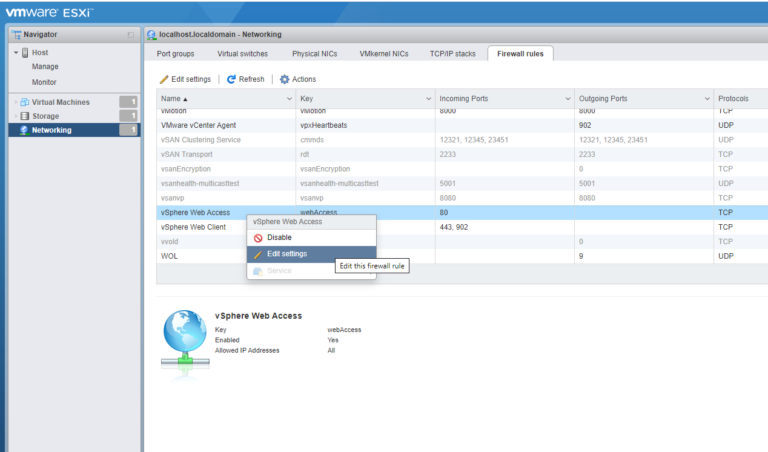Click the globe network icon for vSphere Web Access
This screenshot has height=452, width=768.
(185, 339)
